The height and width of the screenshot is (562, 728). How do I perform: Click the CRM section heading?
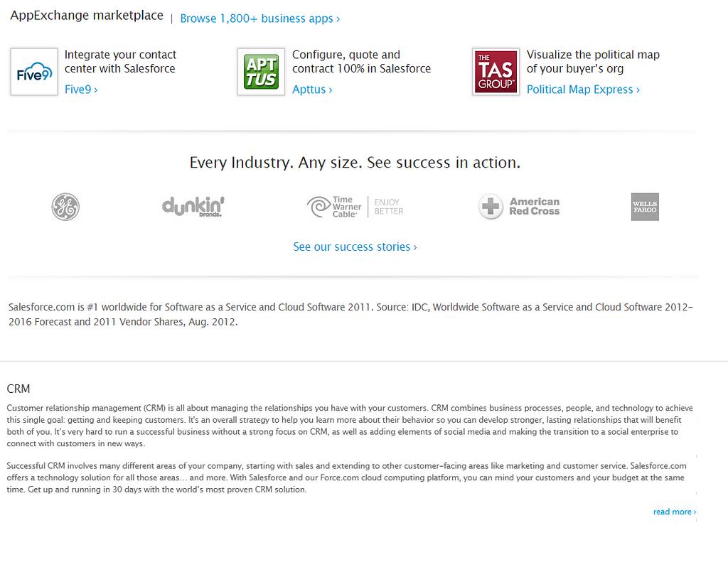[18, 389]
